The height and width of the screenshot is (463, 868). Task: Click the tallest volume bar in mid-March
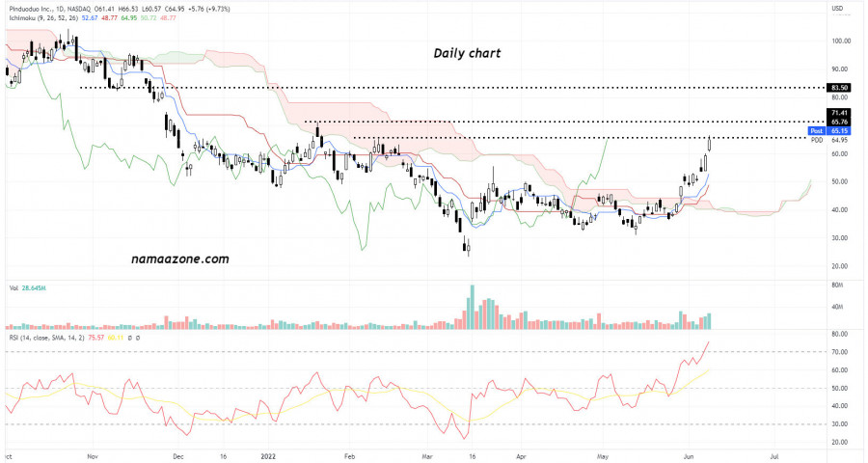pyautogui.click(x=472, y=307)
